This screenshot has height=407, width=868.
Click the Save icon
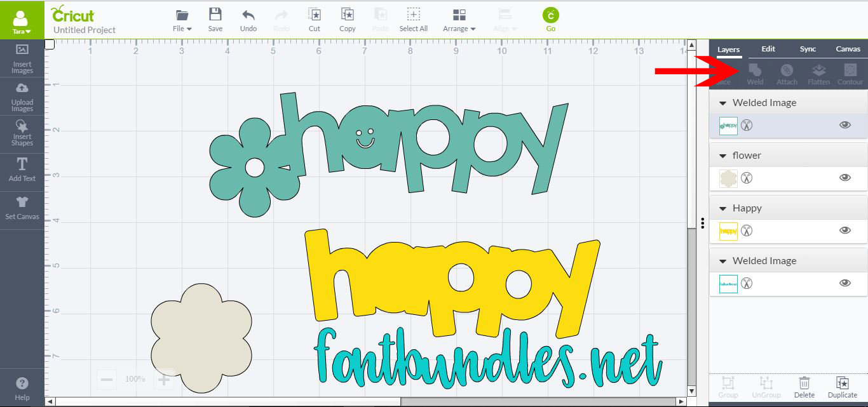215,20
